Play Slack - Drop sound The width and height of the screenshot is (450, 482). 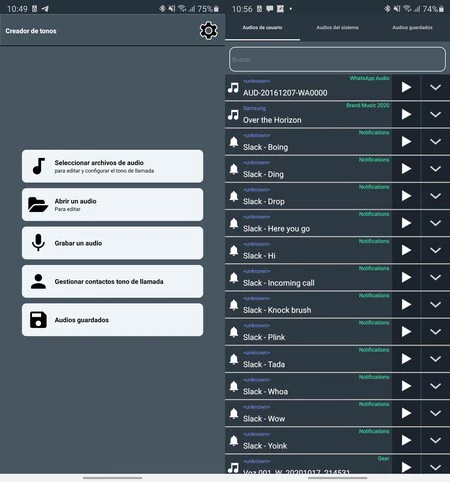(406, 196)
